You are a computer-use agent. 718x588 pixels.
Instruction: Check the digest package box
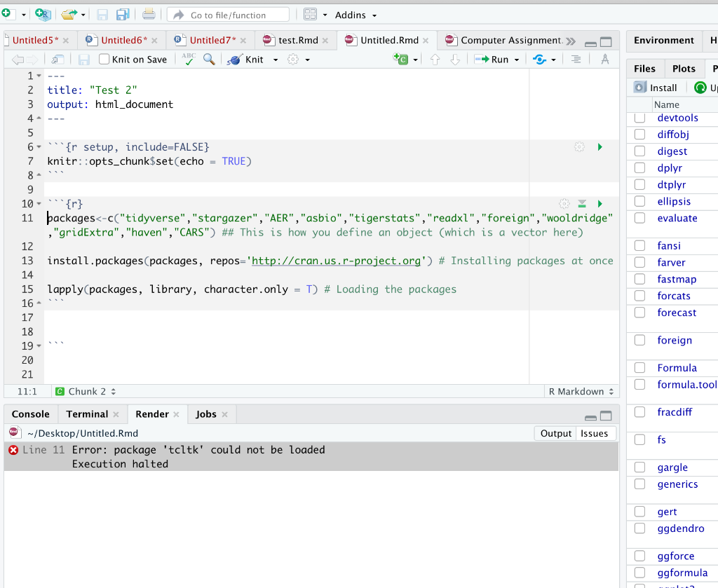point(639,151)
